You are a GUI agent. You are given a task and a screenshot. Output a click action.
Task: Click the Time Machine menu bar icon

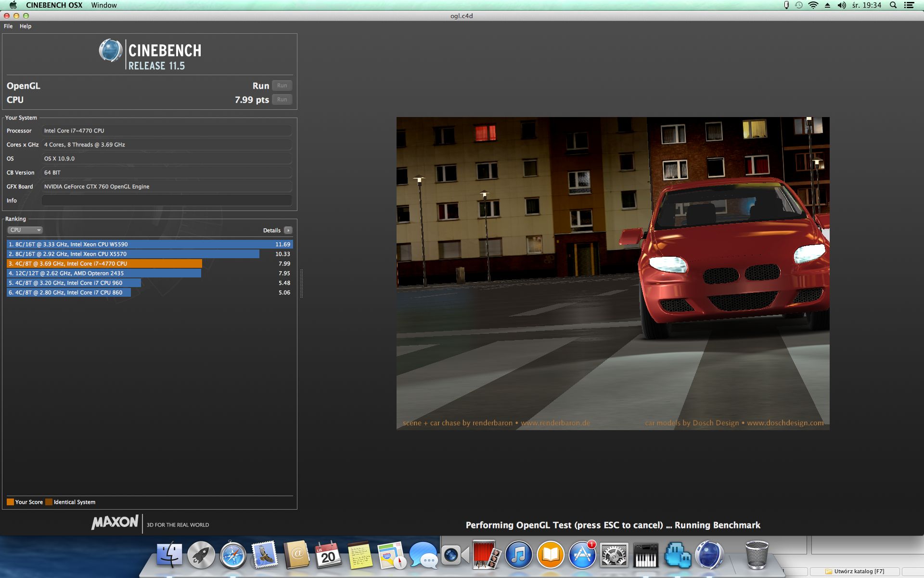point(799,5)
